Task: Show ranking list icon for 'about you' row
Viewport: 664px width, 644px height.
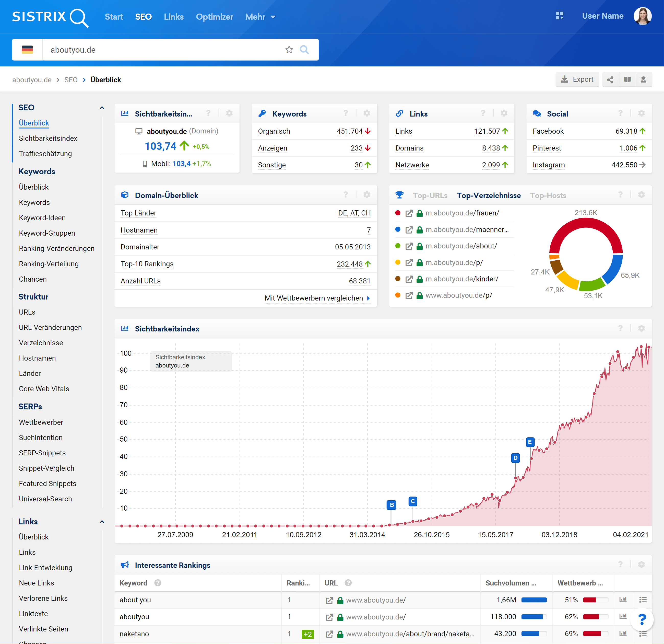Action: click(643, 600)
